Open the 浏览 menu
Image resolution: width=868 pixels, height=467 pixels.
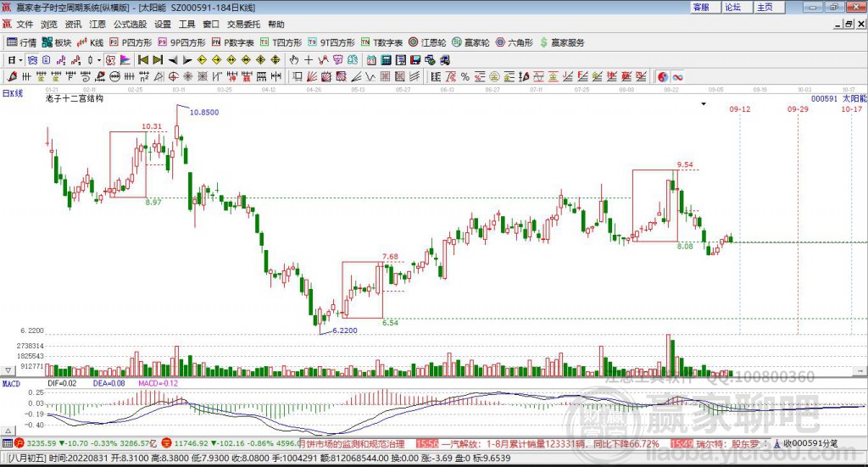pos(48,25)
